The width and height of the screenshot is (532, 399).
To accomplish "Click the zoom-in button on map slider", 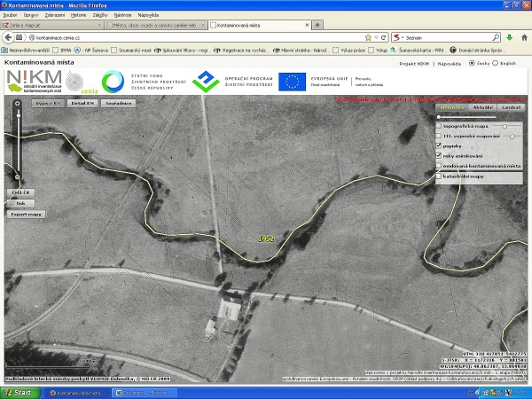I will (17, 103).
